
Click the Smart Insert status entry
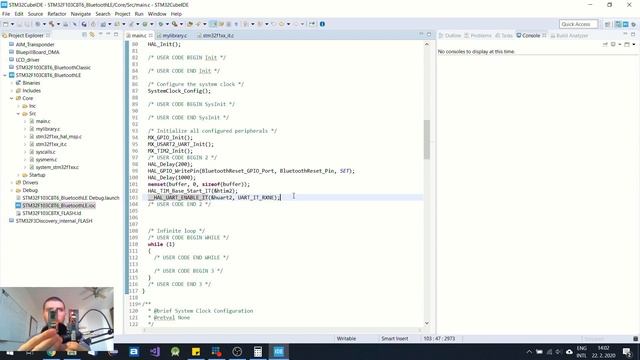coord(394,339)
